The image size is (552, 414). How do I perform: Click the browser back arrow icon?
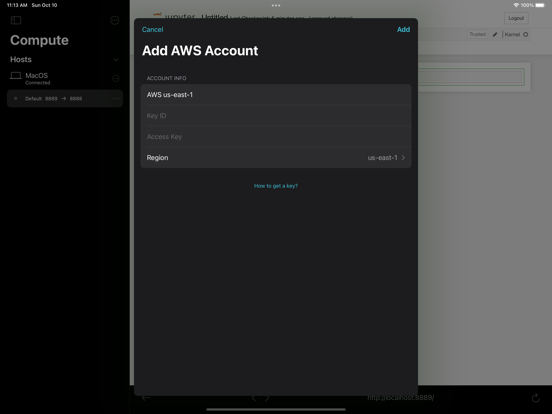(146, 398)
